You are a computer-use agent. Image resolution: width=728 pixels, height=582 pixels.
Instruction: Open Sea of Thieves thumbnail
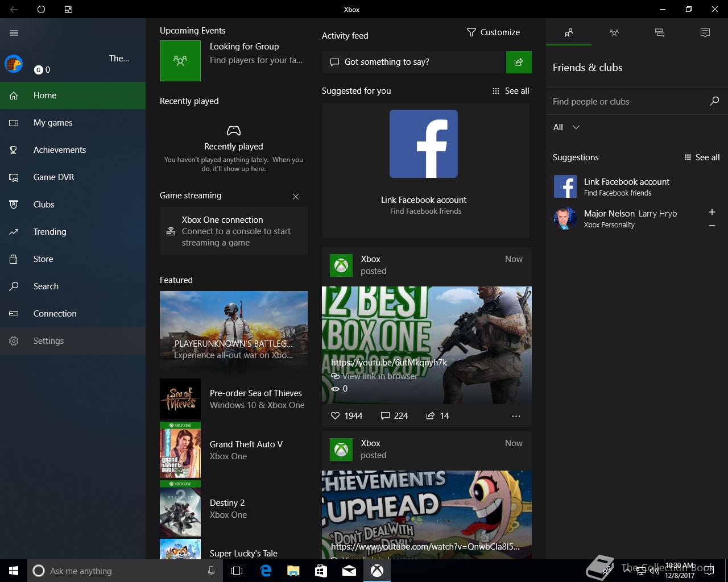coord(180,399)
